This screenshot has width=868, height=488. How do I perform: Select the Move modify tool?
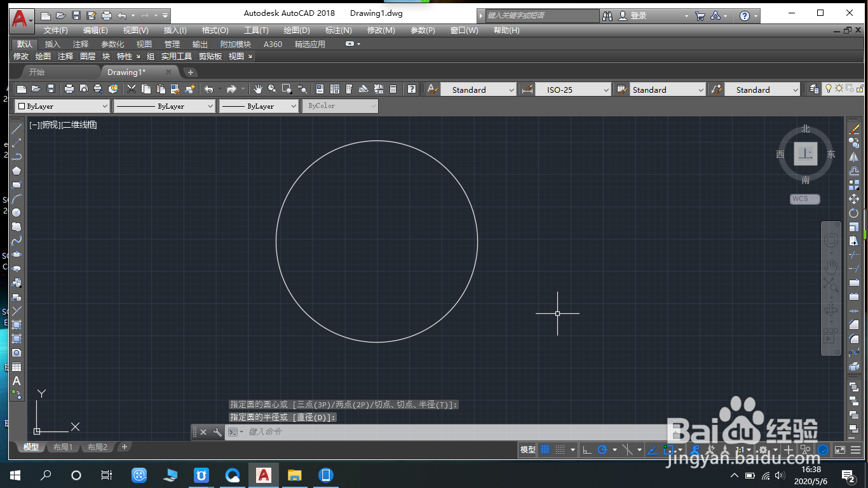tap(854, 199)
